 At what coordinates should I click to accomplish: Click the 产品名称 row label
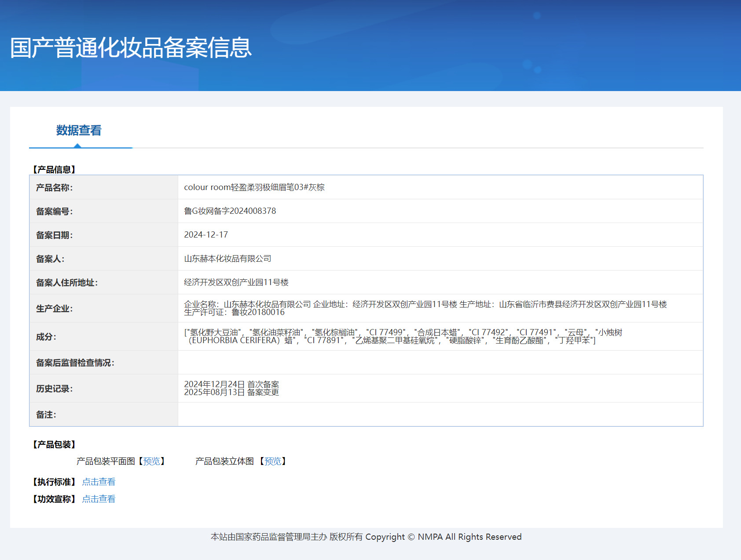tap(55, 188)
